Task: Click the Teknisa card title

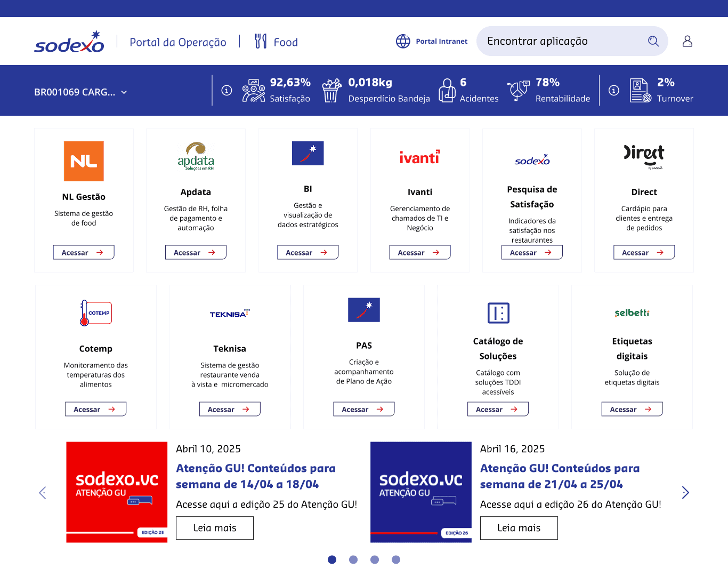Action: point(230,349)
